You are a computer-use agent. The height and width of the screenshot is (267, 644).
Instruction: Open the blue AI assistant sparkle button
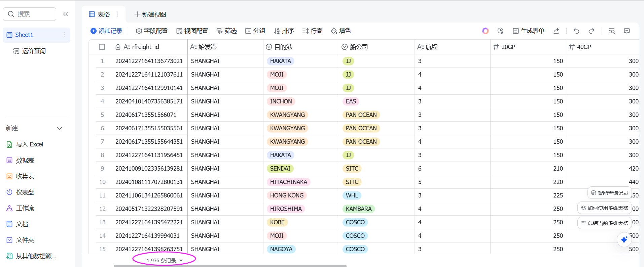click(x=624, y=239)
